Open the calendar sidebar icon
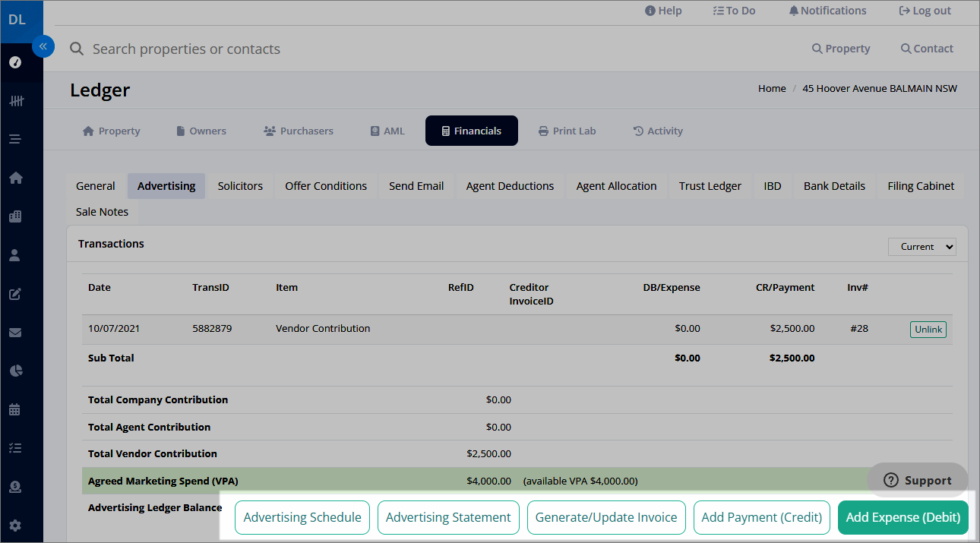 click(x=15, y=409)
